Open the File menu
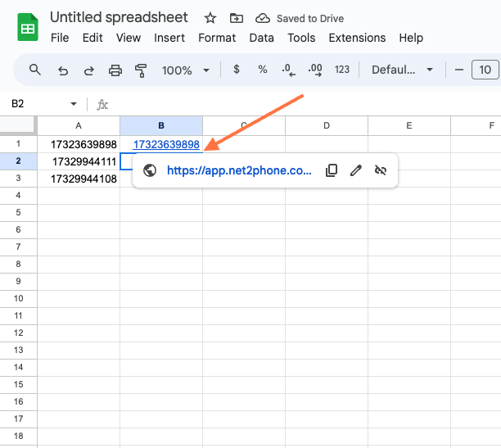 pos(60,38)
